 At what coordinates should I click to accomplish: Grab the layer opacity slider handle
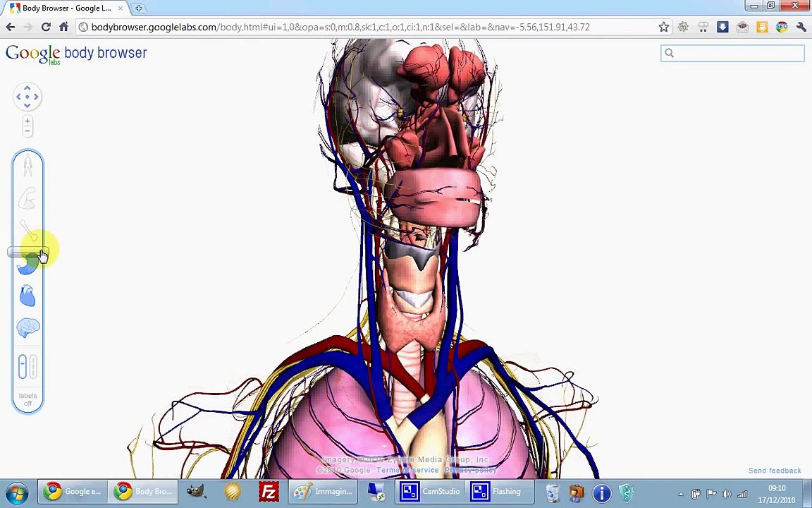[x=27, y=252]
